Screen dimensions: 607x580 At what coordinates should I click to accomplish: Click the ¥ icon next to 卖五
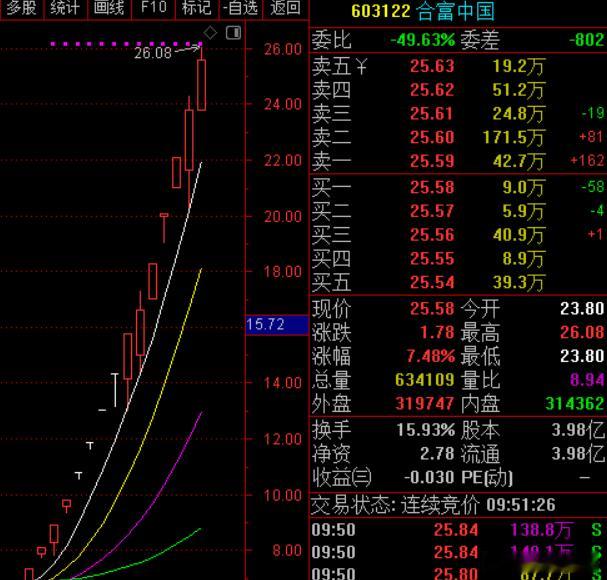[361, 67]
